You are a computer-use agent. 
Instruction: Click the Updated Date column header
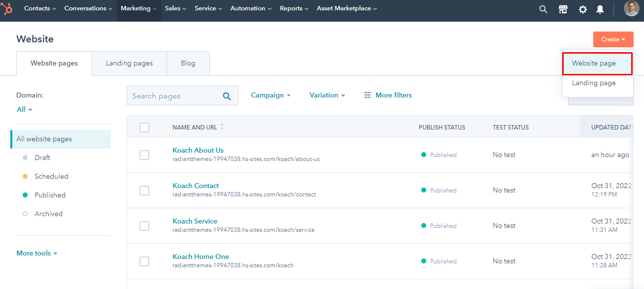pyautogui.click(x=612, y=128)
